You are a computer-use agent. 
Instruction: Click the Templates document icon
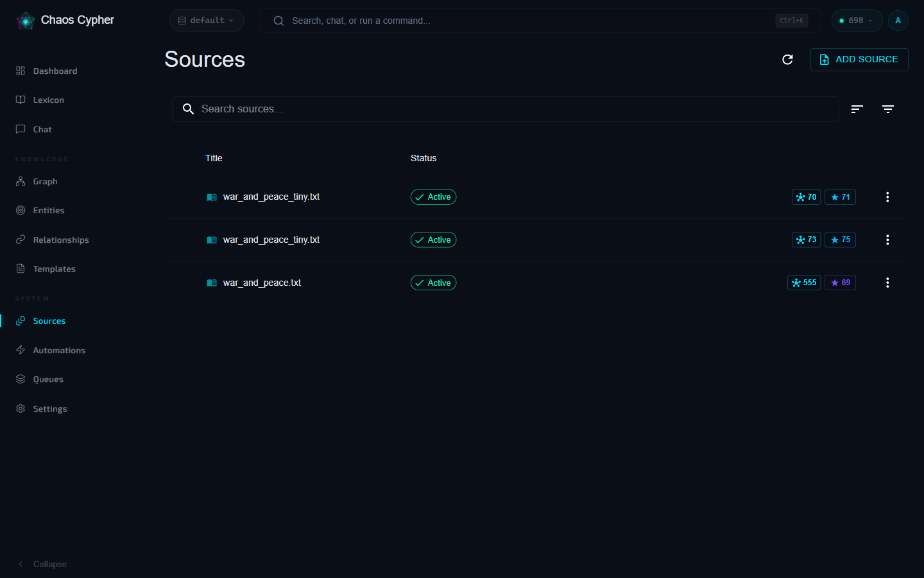point(21,269)
